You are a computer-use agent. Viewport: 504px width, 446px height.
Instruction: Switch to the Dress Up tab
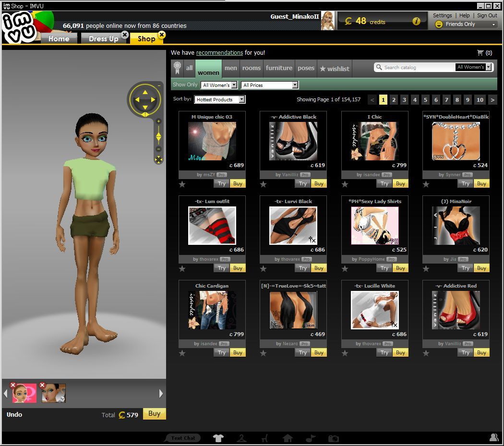coord(104,38)
